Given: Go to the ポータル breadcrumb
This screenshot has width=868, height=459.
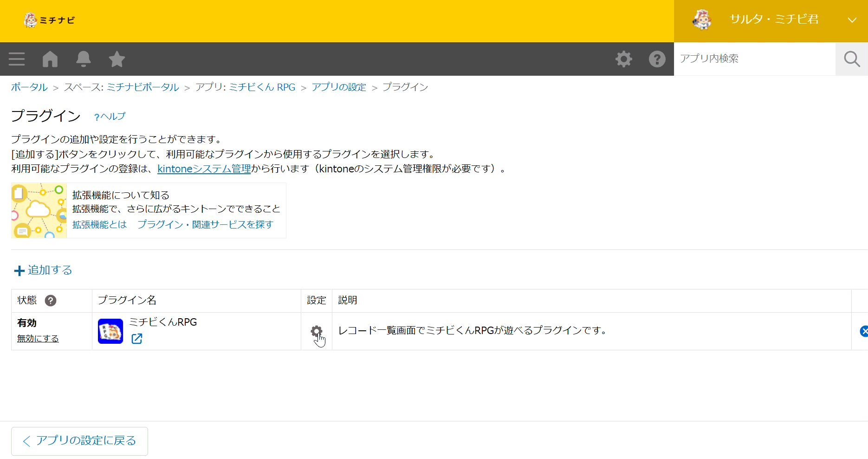Looking at the screenshot, I should coord(29,87).
